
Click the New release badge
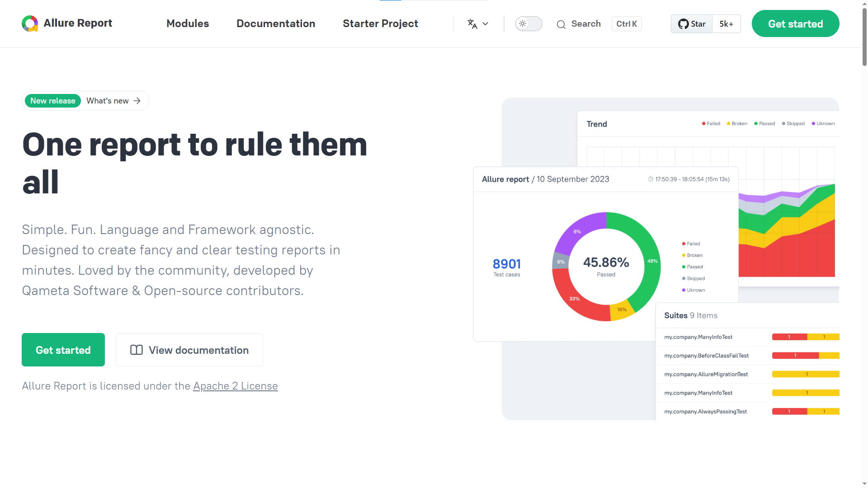coord(53,101)
